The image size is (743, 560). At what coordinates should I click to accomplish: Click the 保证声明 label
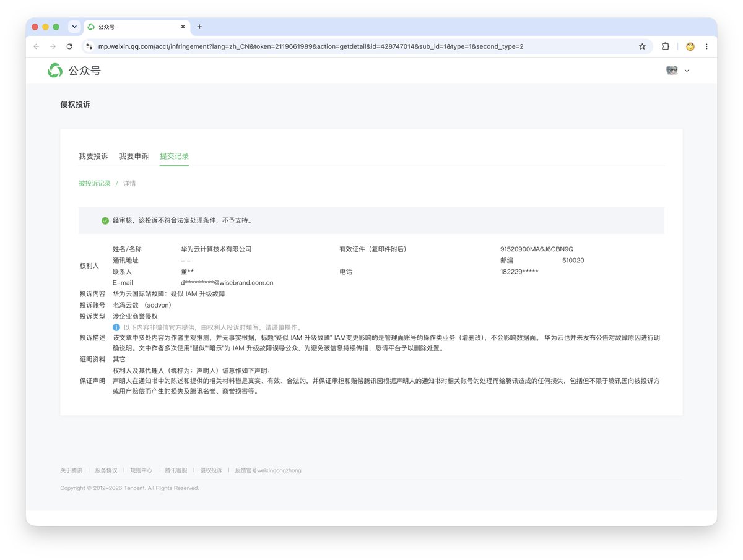(x=92, y=381)
